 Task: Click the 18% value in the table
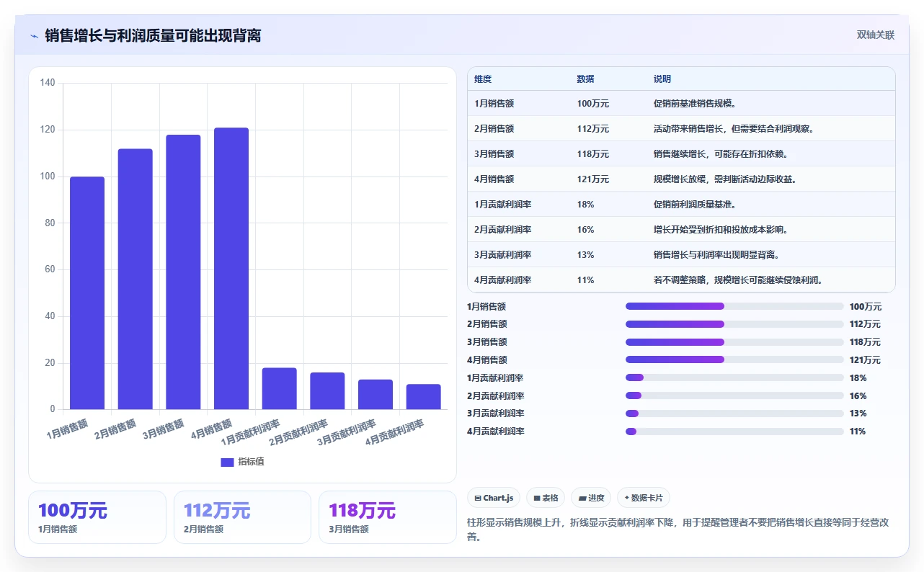tap(585, 205)
